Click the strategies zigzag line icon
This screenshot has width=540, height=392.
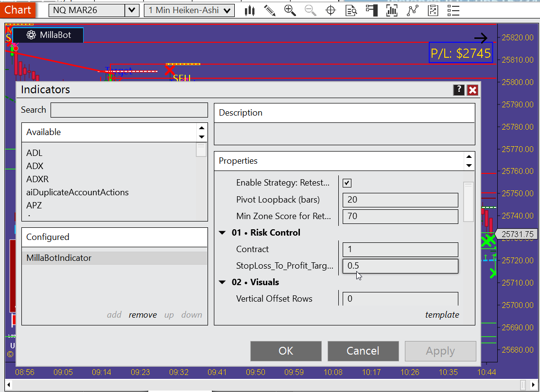412,10
